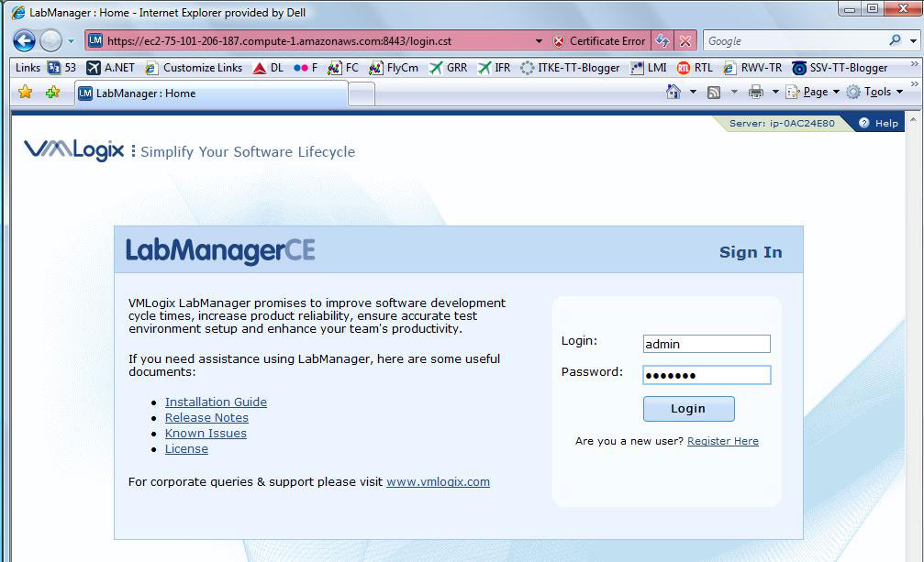Open the IFR favorite link

pos(494,68)
